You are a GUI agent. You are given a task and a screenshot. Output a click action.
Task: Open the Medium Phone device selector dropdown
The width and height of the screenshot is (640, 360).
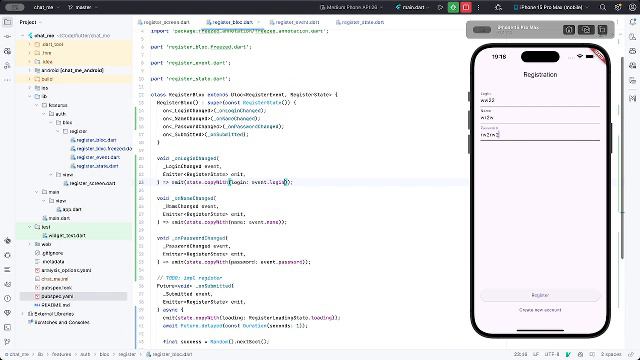[x=351, y=7]
